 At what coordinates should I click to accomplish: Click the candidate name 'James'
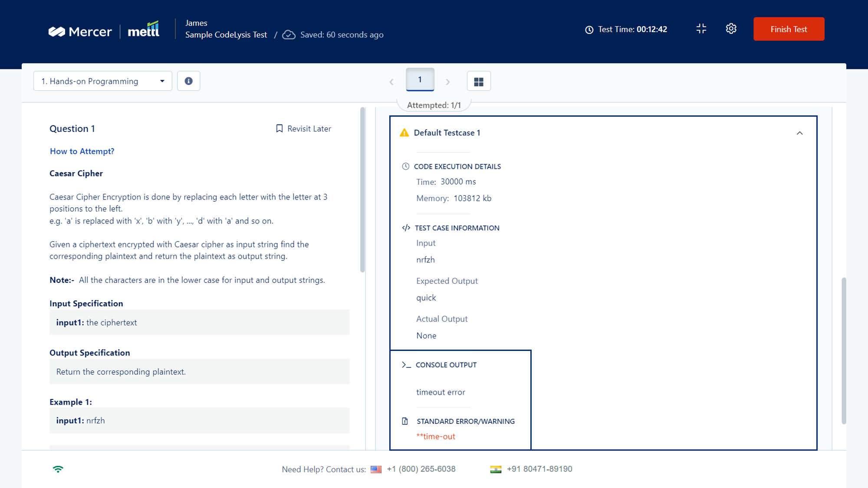coord(196,23)
